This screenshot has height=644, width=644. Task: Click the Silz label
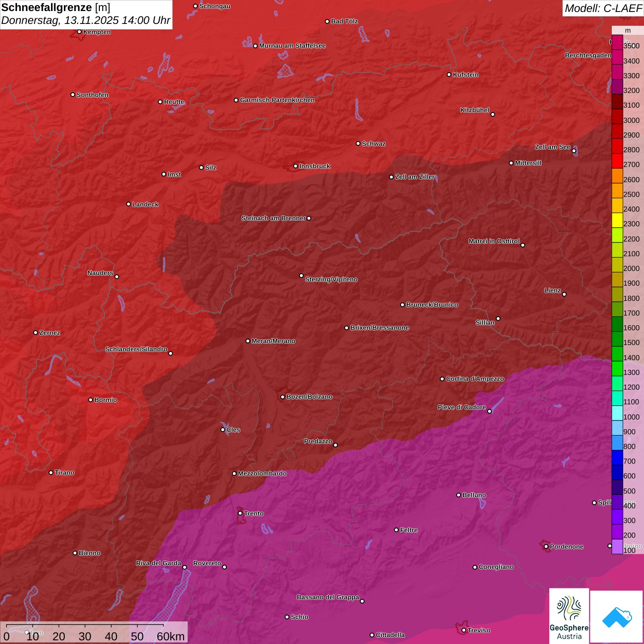pos(211,168)
